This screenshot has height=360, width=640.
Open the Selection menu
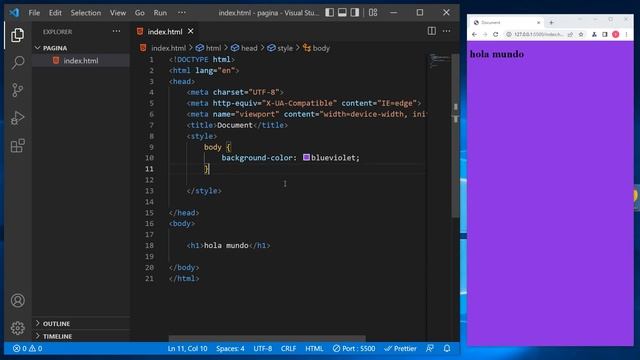click(x=86, y=13)
